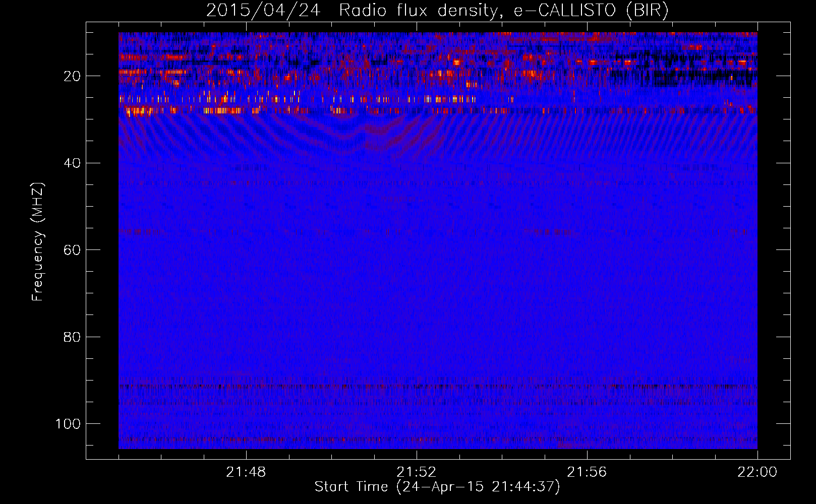The width and height of the screenshot is (816, 504).
Task: Click the 20 frequency tick label
Action: click(73, 76)
